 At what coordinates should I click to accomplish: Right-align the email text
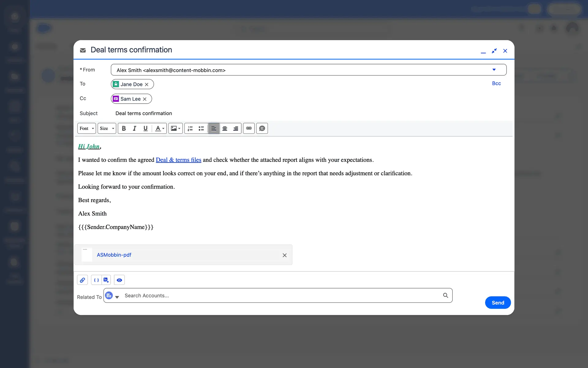236,128
